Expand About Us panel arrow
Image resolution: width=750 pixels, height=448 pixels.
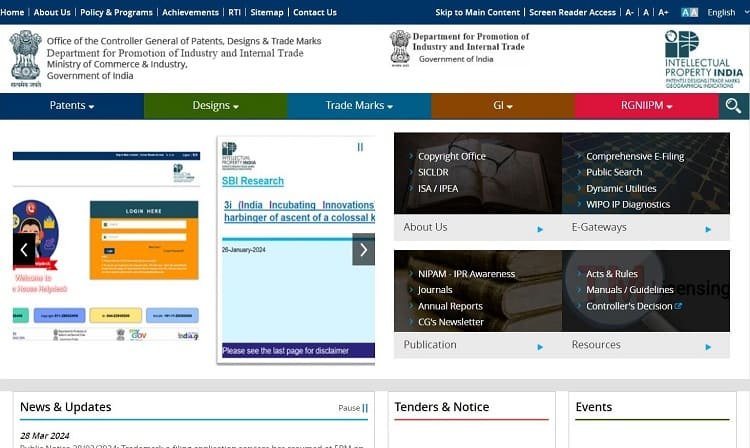click(540, 229)
